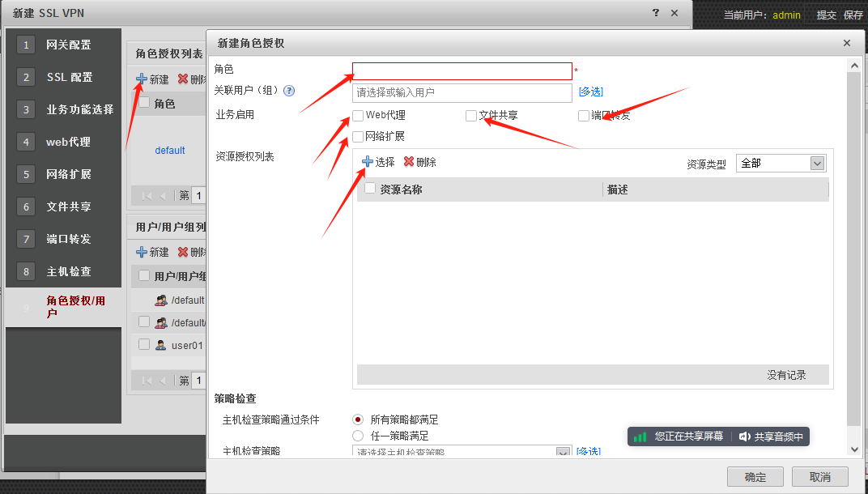Screen dimensions: 868x494
Task: Click the user icon beside user01
Action: (x=162, y=344)
